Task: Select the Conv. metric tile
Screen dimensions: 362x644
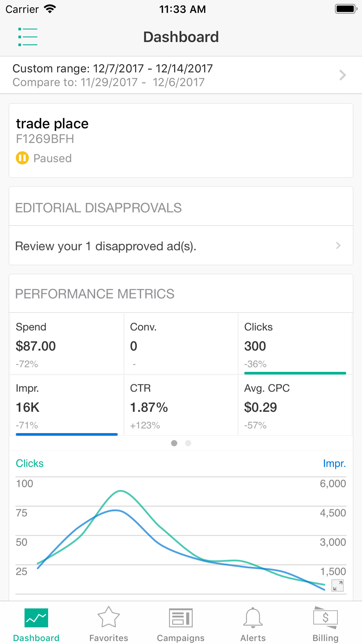Action: pos(181,344)
